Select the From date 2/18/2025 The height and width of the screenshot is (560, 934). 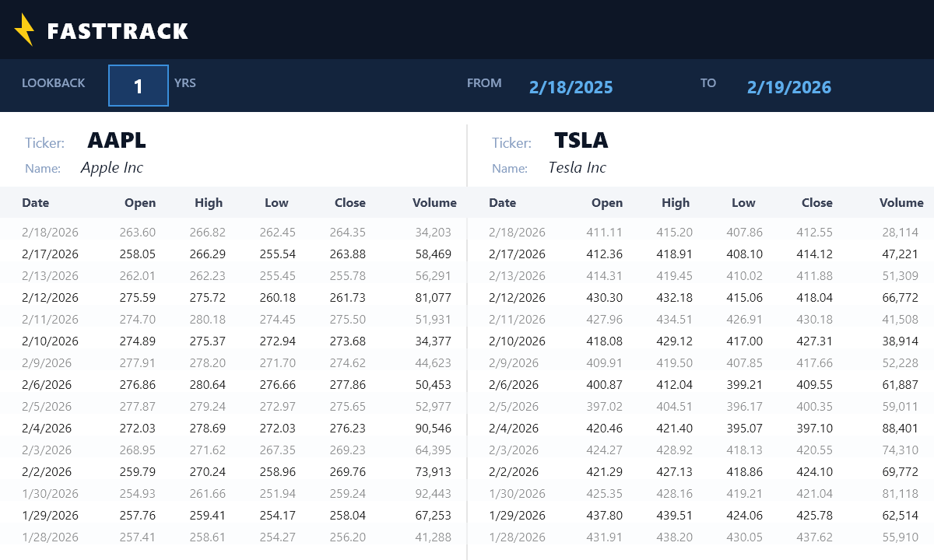point(571,87)
